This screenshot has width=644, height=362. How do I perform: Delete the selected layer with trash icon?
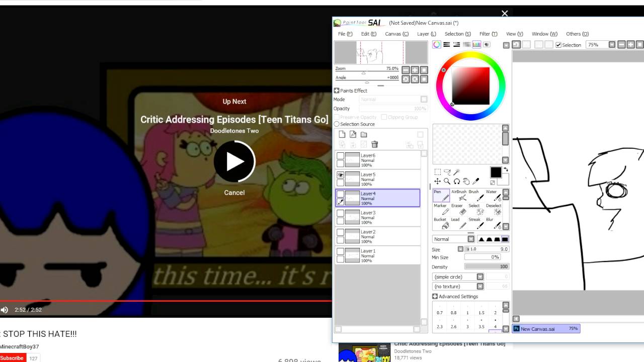(x=374, y=144)
